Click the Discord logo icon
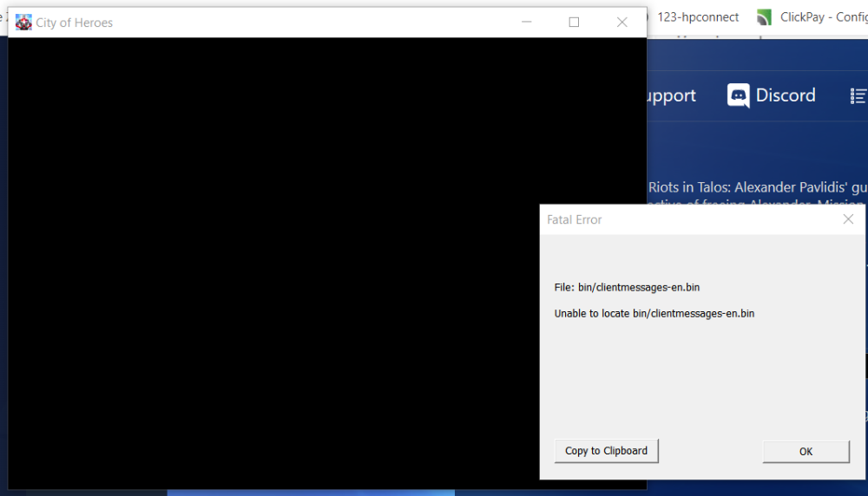This screenshot has height=496, width=868. pyautogui.click(x=739, y=95)
